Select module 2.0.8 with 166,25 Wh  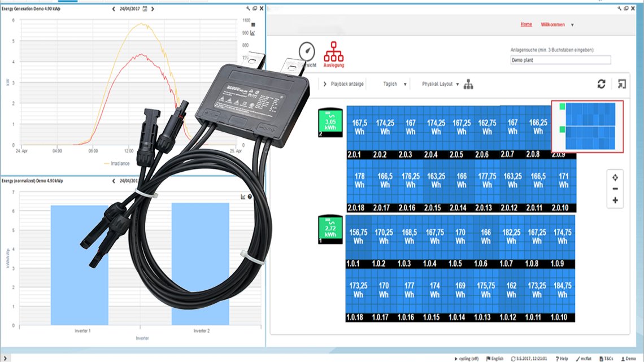click(x=538, y=132)
